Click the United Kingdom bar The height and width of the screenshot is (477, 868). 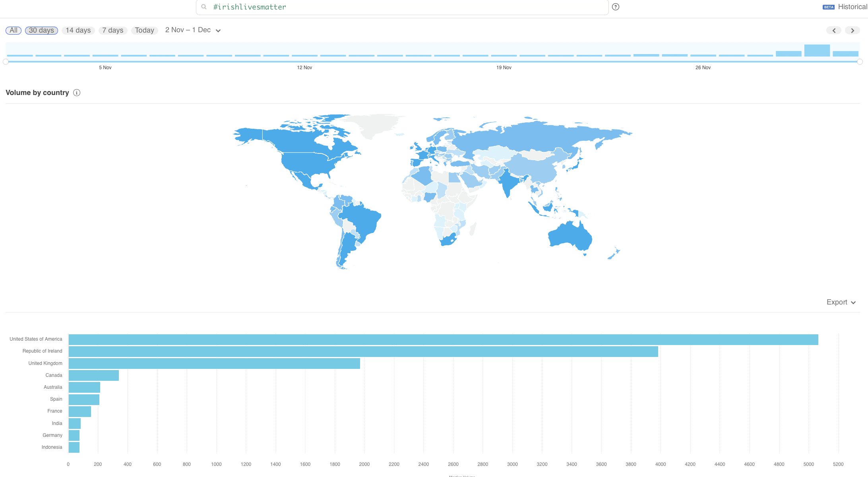(x=214, y=363)
